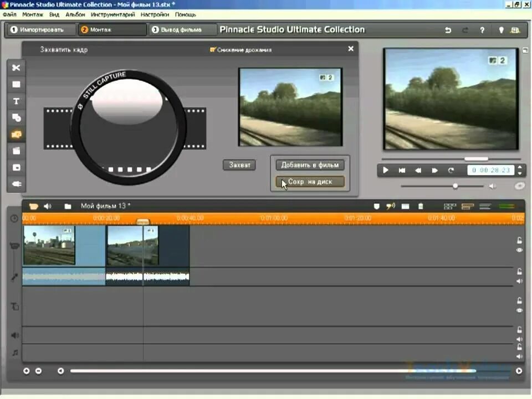Click the title overlay track icon
Viewport: 532px width, 399px height.
coord(14,306)
